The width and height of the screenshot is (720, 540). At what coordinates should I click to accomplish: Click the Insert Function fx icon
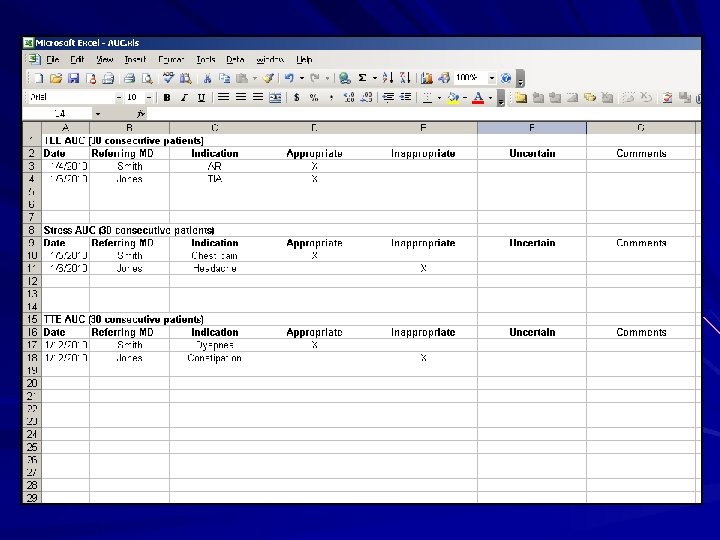(x=141, y=113)
